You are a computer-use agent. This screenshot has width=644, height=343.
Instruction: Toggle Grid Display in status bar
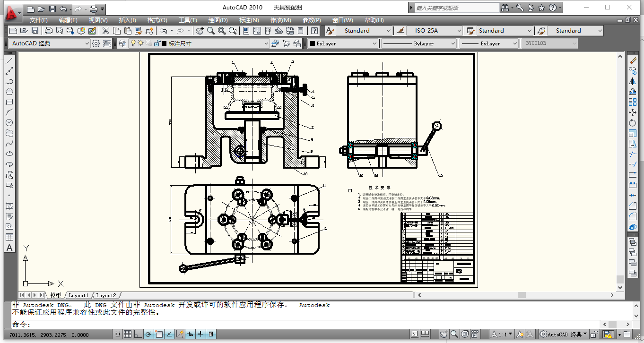click(127, 334)
